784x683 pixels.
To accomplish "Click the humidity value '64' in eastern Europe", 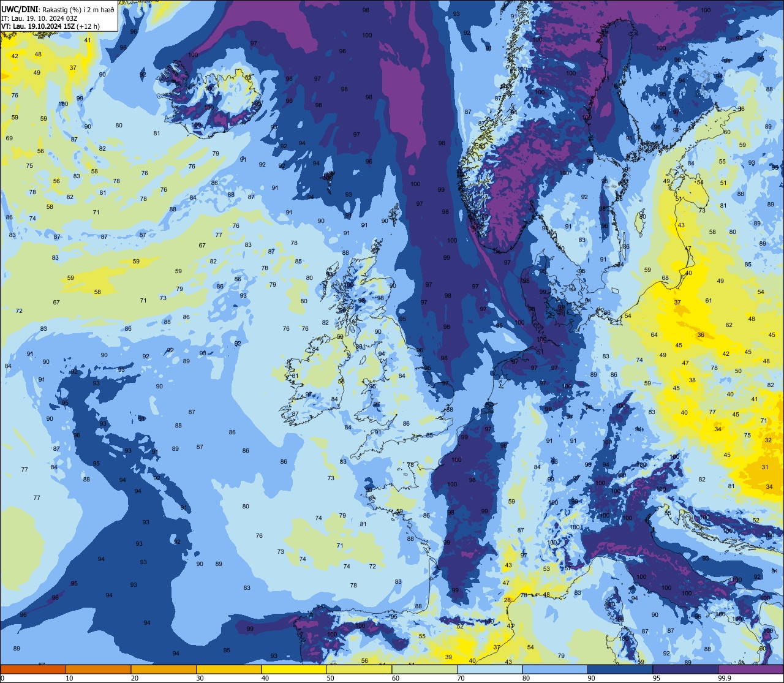I will 654,334.
